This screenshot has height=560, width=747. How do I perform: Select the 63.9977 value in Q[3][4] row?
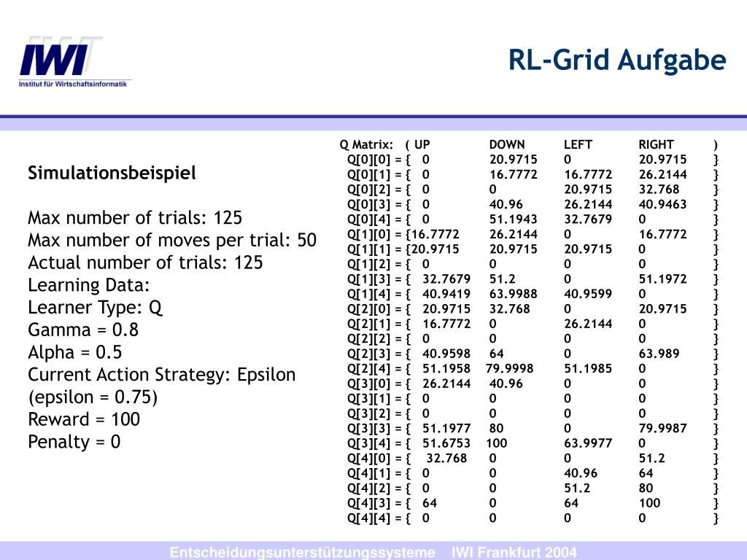(x=588, y=443)
